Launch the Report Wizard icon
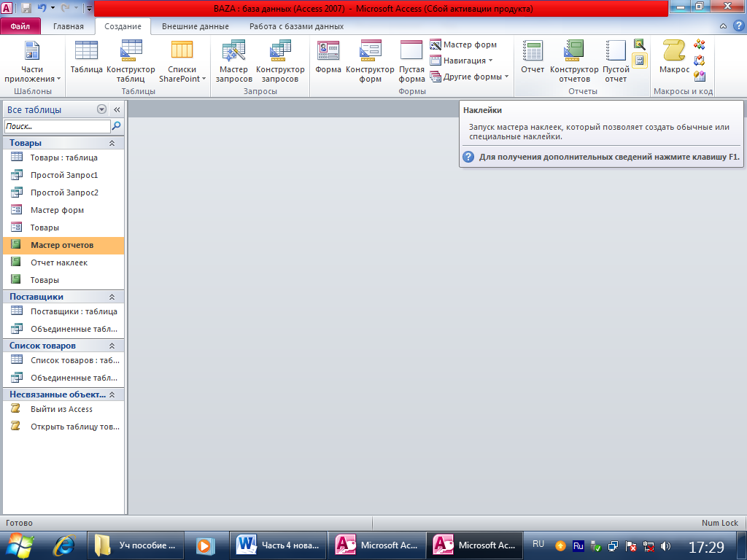This screenshot has height=560, width=747. click(639, 44)
